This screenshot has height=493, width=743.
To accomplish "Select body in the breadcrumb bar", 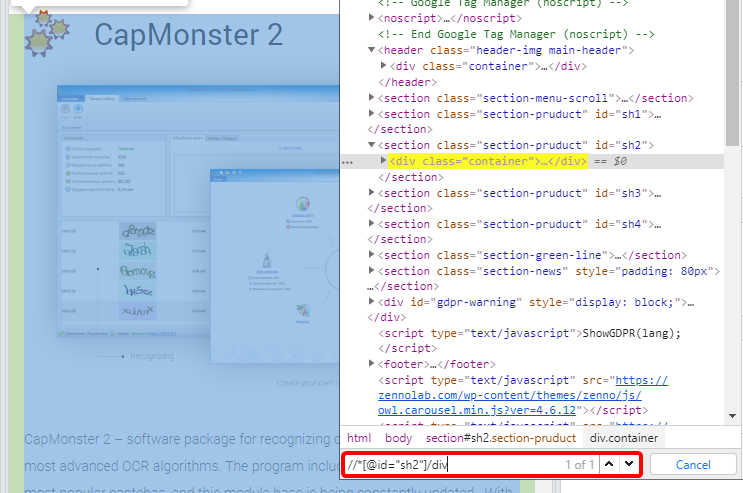I will point(398,438).
